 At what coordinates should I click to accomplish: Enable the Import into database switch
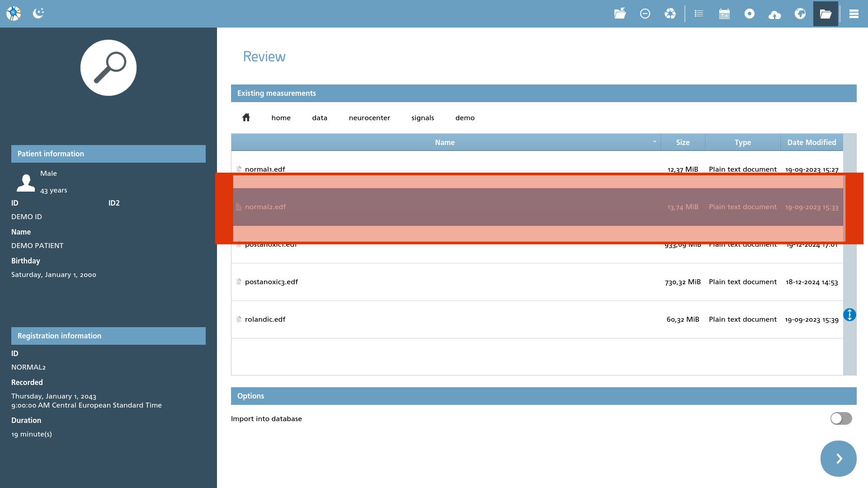841,418
